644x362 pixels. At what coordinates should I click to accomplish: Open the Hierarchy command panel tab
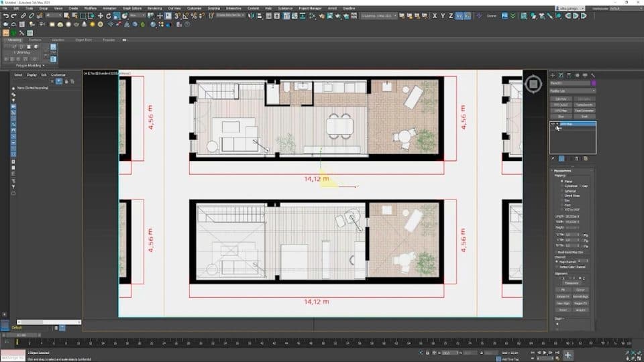(569, 75)
